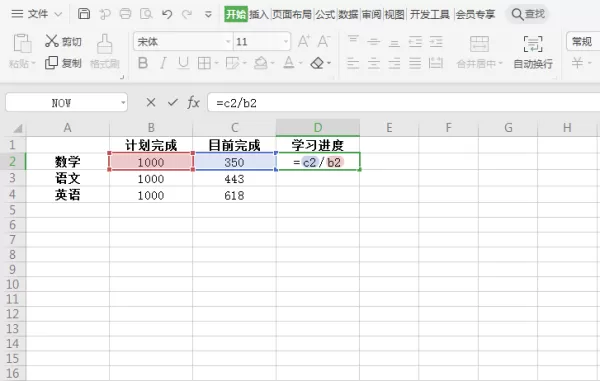Open the 文件 menu dropdown arrow
600x381 pixels.
58,15
